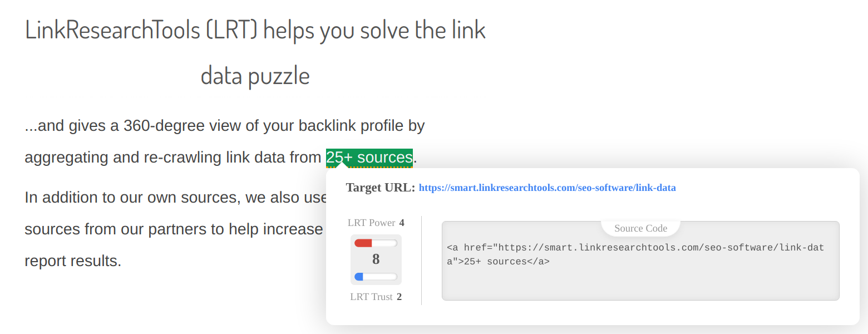Click the green highlight around "25+ sources"
Viewport: 868px width, 334px height.
click(x=369, y=158)
